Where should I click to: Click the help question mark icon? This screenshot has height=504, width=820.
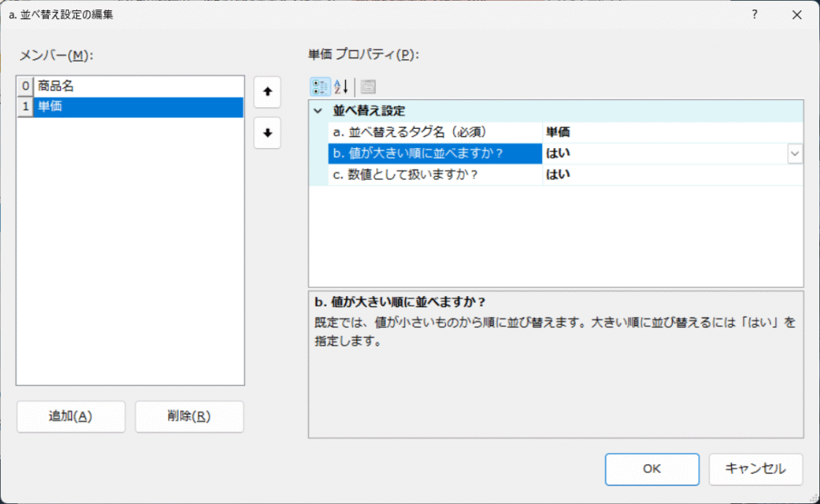click(754, 14)
